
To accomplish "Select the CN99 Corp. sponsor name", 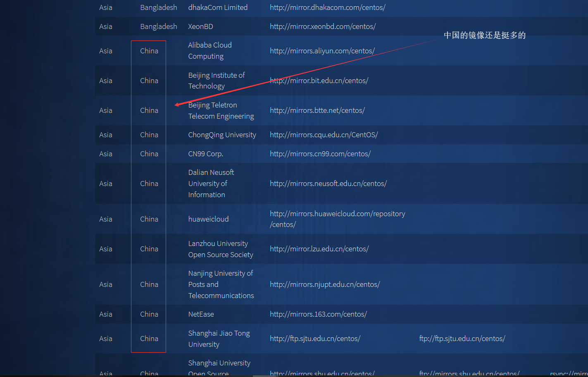I will pos(205,154).
